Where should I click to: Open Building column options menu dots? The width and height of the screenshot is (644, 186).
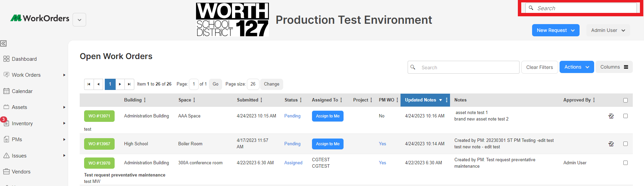(145, 100)
